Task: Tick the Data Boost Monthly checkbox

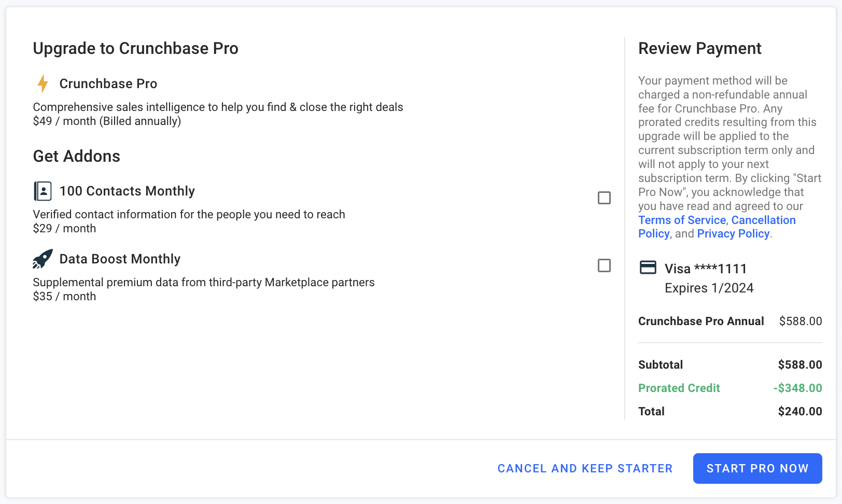Action: pyautogui.click(x=604, y=265)
